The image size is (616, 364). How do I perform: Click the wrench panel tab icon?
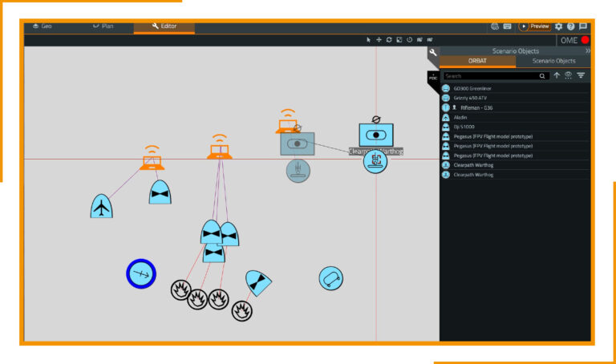(433, 54)
